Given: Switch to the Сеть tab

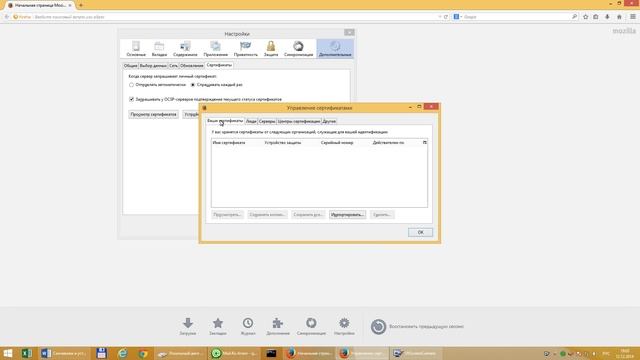Looking at the screenshot, I should (x=173, y=66).
